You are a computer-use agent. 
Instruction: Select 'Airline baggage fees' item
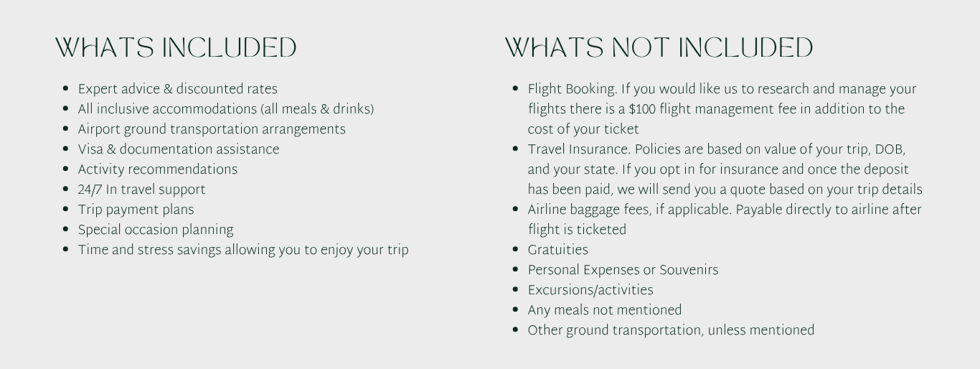click(x=725, y=220)
